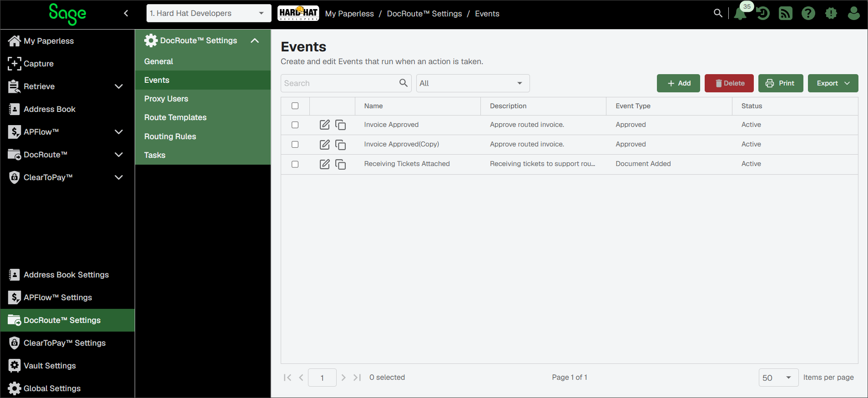
Task: Click the Capture icon in the sidebar
Action: 14,64
